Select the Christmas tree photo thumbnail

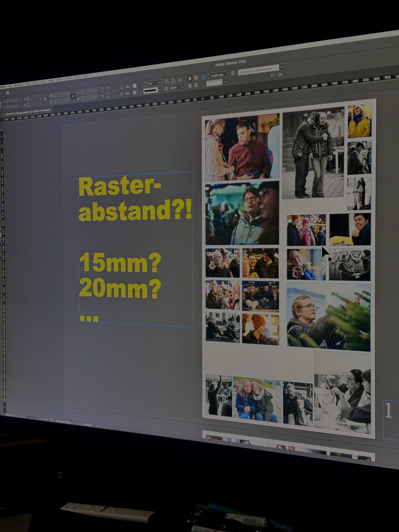[x=329, y=317]
